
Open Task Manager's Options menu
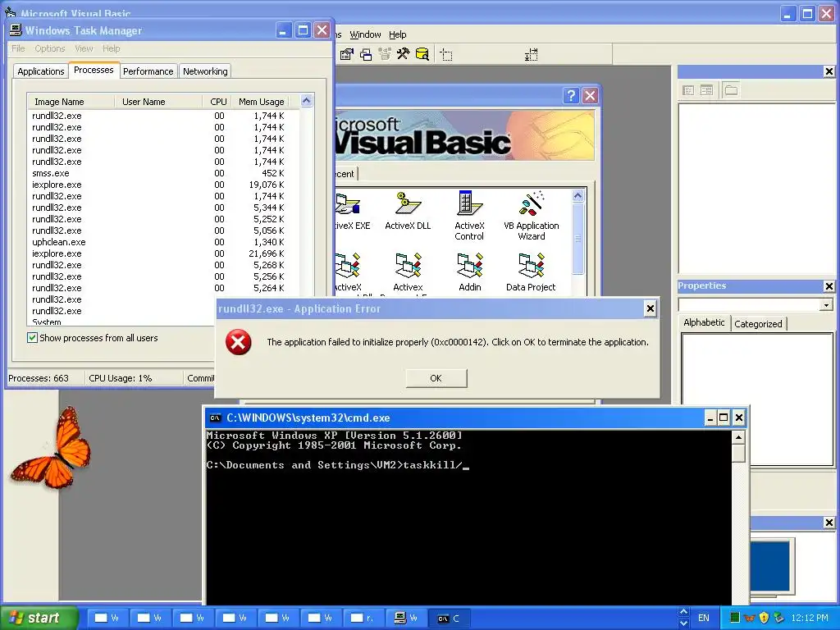coord(50,48)
